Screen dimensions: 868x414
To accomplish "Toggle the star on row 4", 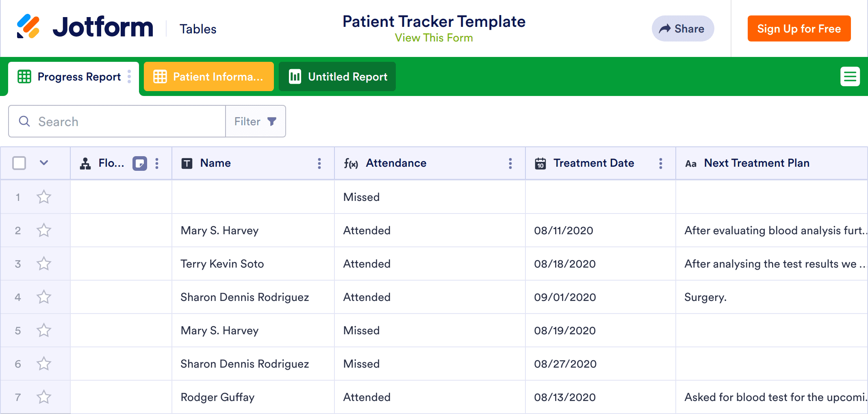I will [44, 297].
